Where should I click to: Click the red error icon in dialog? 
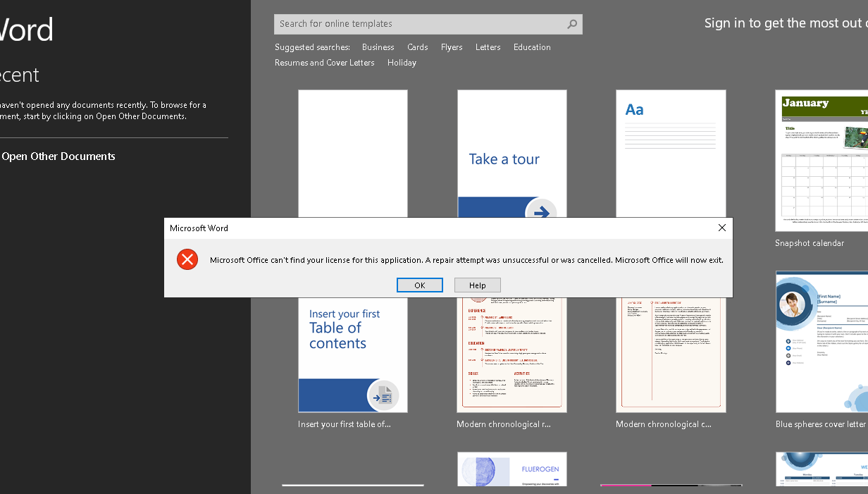point(187,259)
